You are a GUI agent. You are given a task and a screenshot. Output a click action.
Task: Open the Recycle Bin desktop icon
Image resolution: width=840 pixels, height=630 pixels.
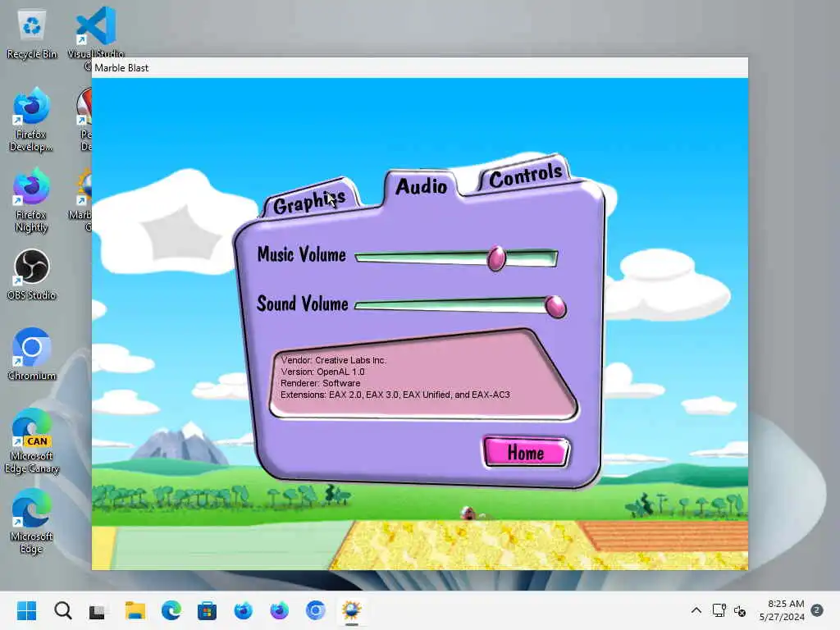click(32, 34)
